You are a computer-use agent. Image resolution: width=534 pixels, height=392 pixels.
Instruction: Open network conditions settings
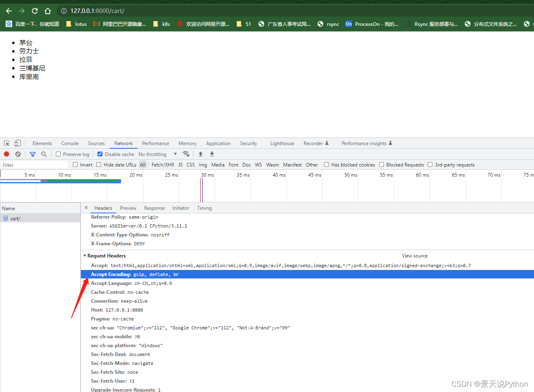(x=186, y=154)
